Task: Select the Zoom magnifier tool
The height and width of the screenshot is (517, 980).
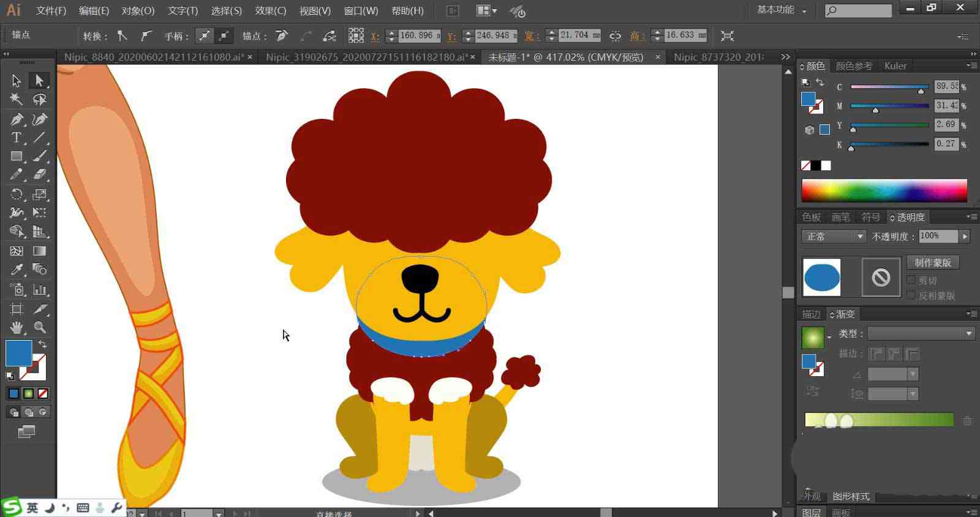Action: [40, 327]
